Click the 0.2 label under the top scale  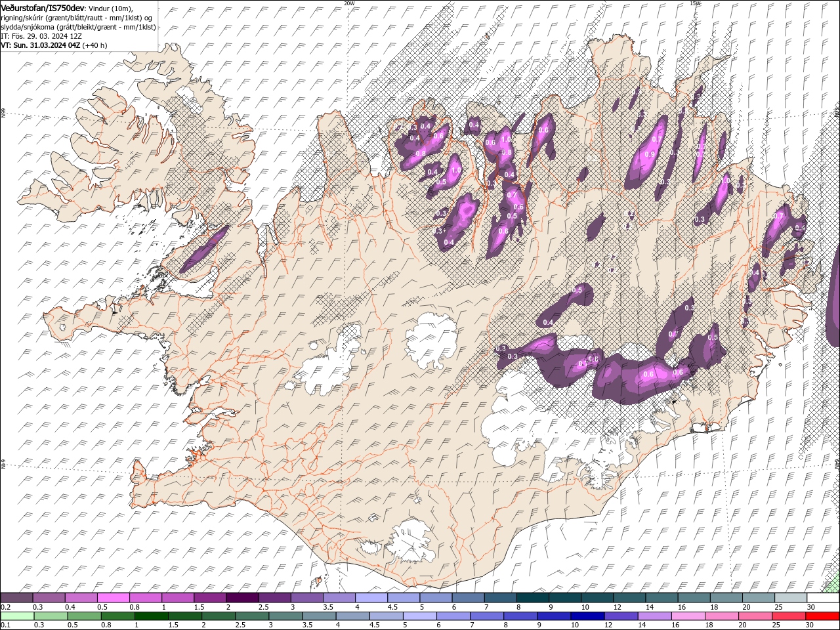[x=5, y=607]
